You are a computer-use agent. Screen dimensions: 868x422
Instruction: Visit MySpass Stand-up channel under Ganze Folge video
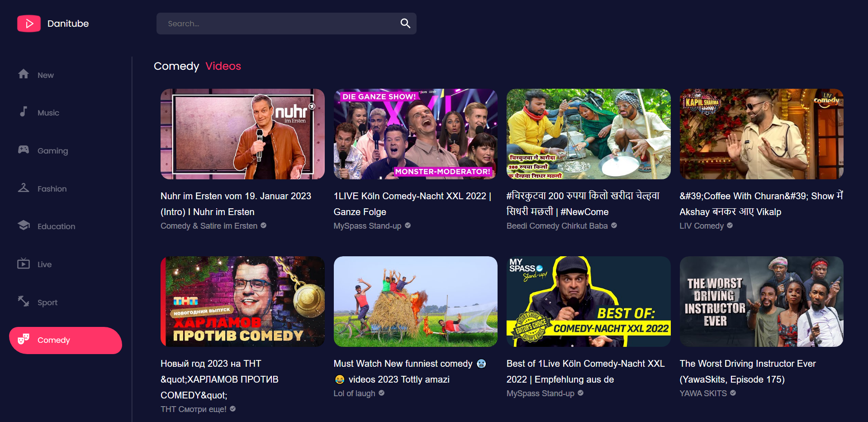point(367,226)
